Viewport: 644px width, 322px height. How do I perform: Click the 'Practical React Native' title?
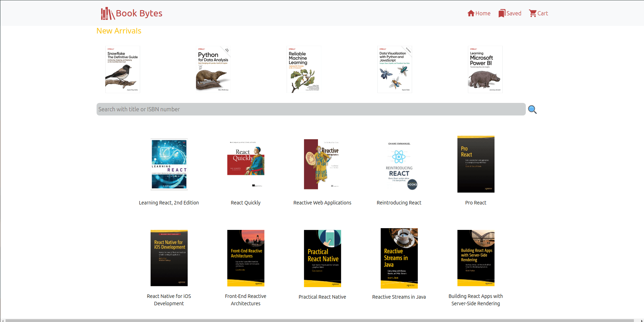coord(323,297)
